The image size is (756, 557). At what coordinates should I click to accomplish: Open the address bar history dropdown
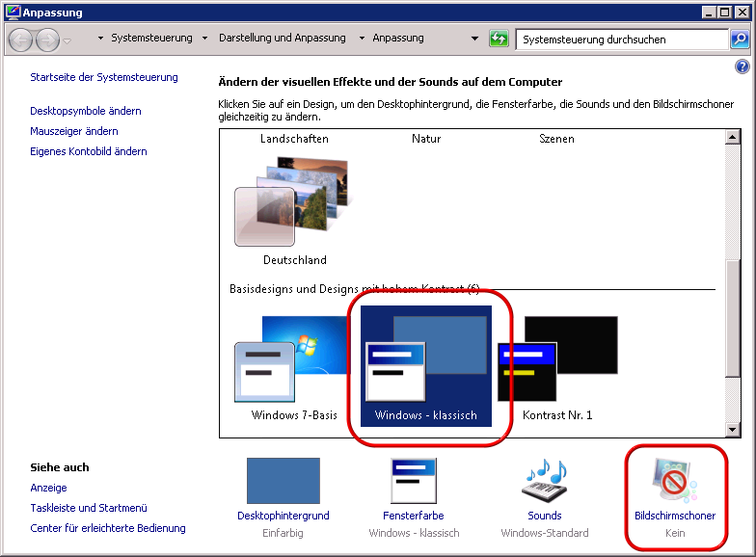coord(474,40)
